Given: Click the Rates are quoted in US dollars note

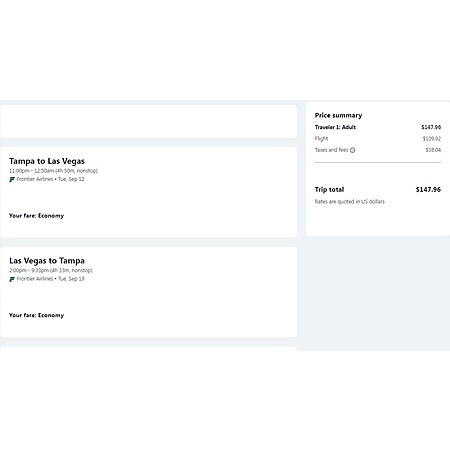Looking at the screenshot, I should tap(350, 201).
